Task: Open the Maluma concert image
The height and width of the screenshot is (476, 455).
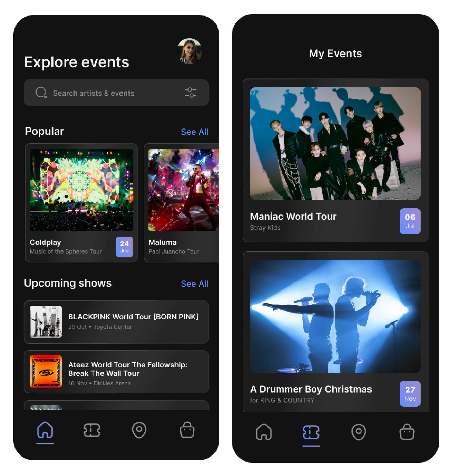Action: tap(184, 190)
